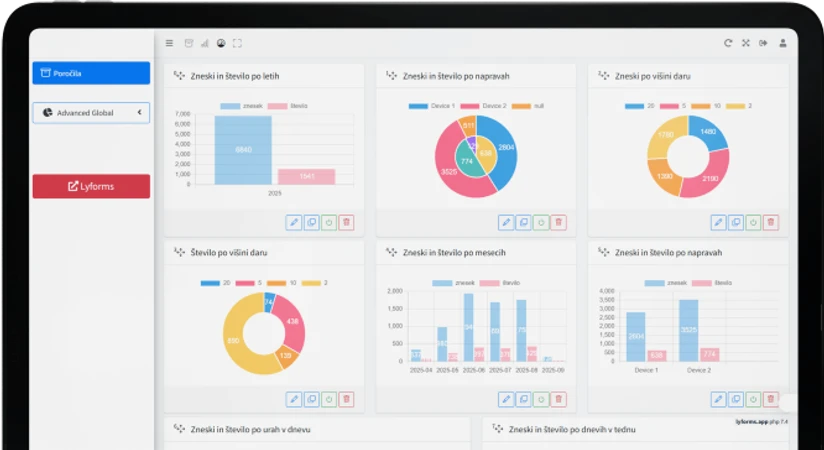824x450 pixels.
Task: Click the bar chart icon in top toolbar
Action: click(x=205, y=43)
